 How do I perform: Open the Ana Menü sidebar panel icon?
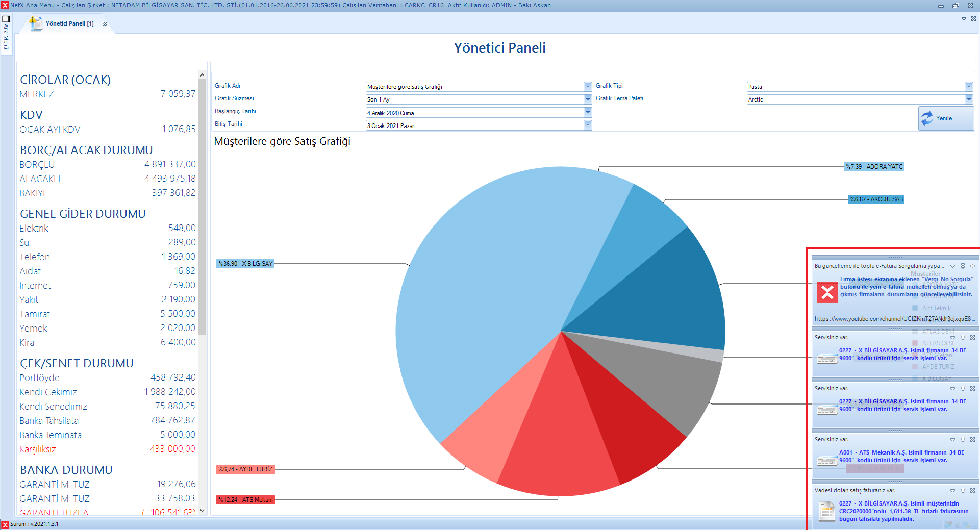coord(6,19)
